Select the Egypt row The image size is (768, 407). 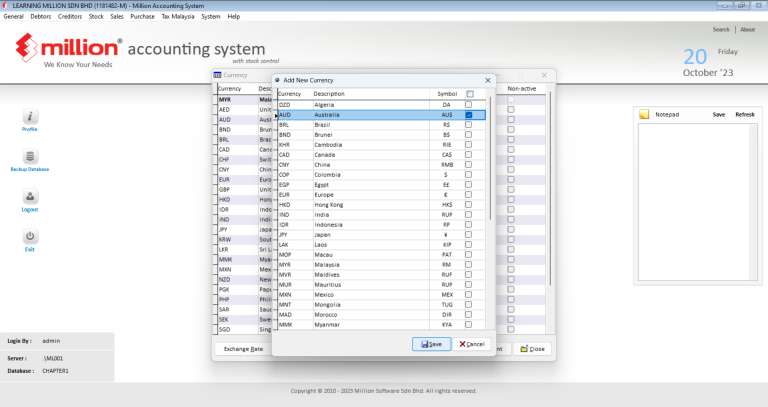(382, 185)
